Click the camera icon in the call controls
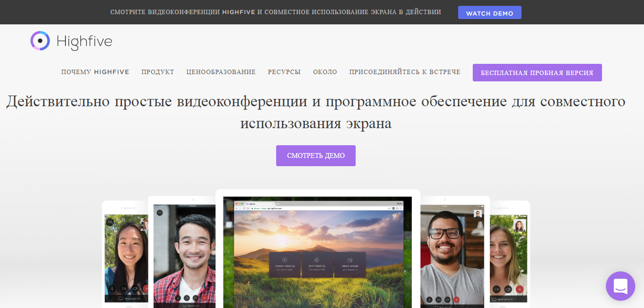 (x=124, y=289)
